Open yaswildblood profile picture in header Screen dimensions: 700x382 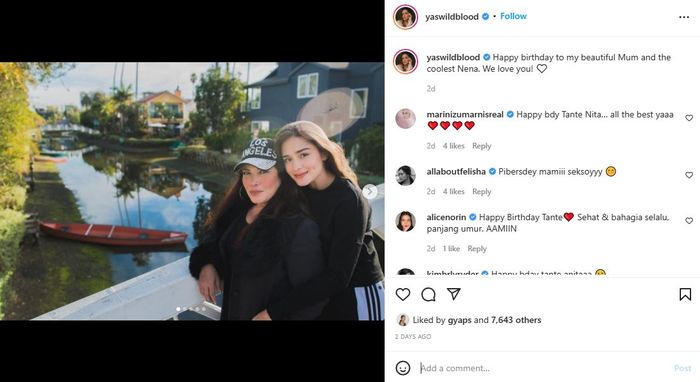click(x=405, y=17)
